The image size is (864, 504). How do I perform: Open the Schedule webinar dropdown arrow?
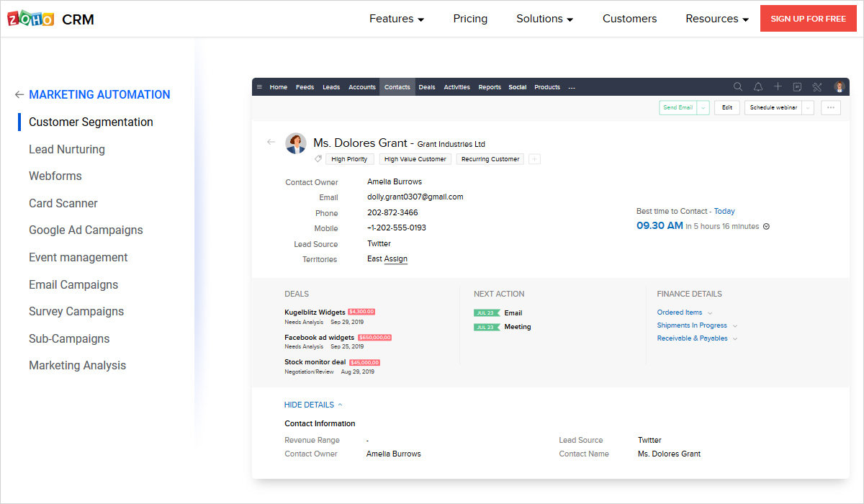[808, 107]
